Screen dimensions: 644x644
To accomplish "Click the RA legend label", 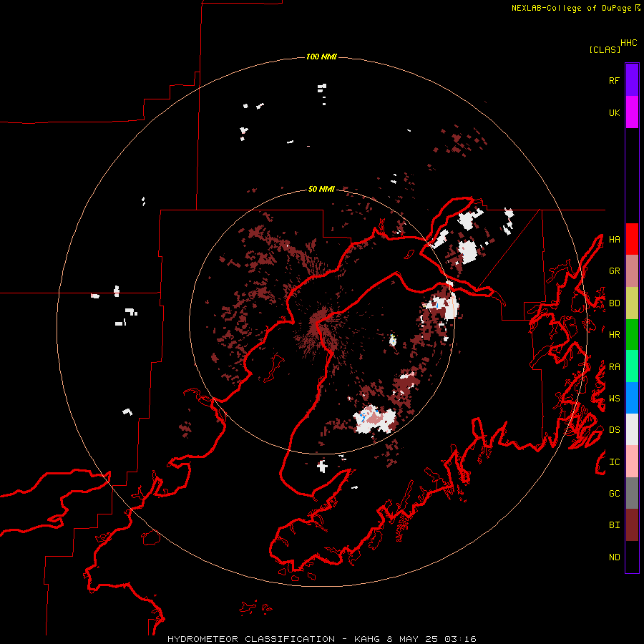I will pos(614,367).
